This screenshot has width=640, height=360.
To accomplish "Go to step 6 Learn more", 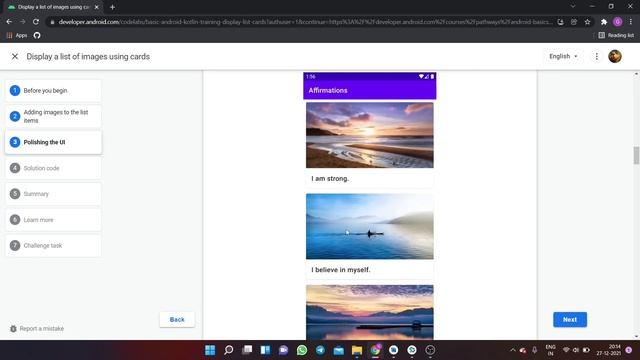I will [53, 220].
